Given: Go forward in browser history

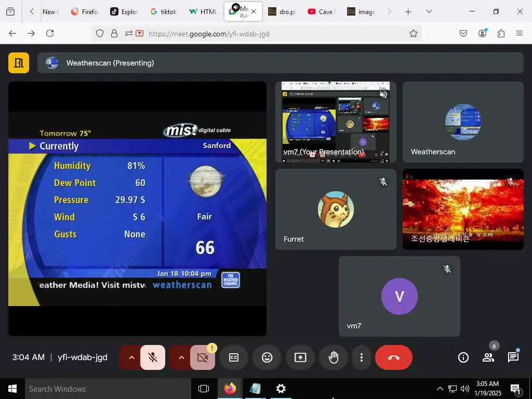Looking at the screenshot, I should click(x=31, y=33).
